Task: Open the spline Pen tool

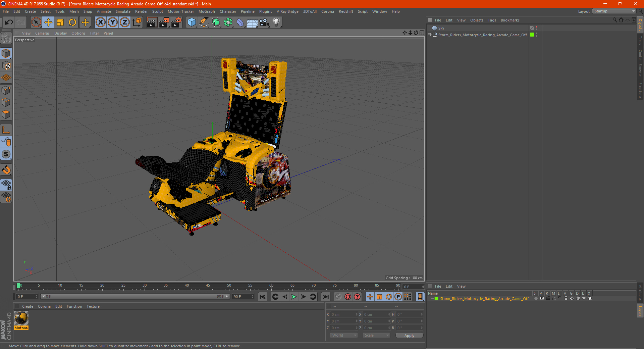Action: tap(204, 22)
